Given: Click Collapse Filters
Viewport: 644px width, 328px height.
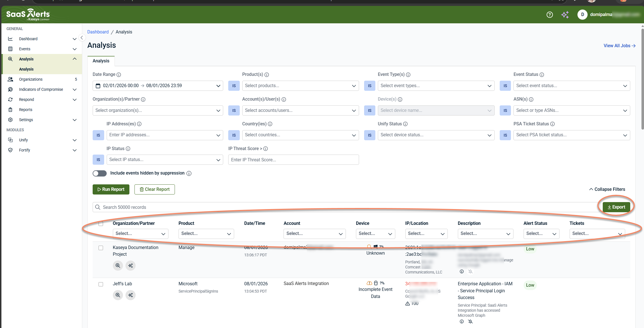Looking at the screenshot, I should [x=607, y=189].
